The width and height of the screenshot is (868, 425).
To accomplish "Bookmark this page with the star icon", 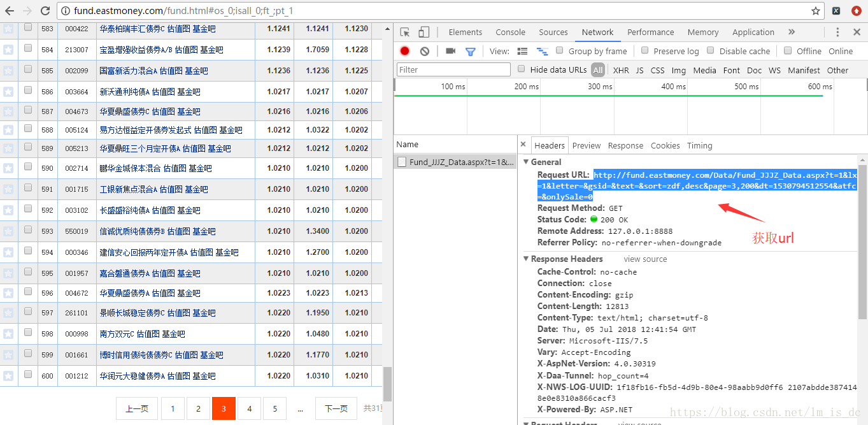I will pos(816,11).
